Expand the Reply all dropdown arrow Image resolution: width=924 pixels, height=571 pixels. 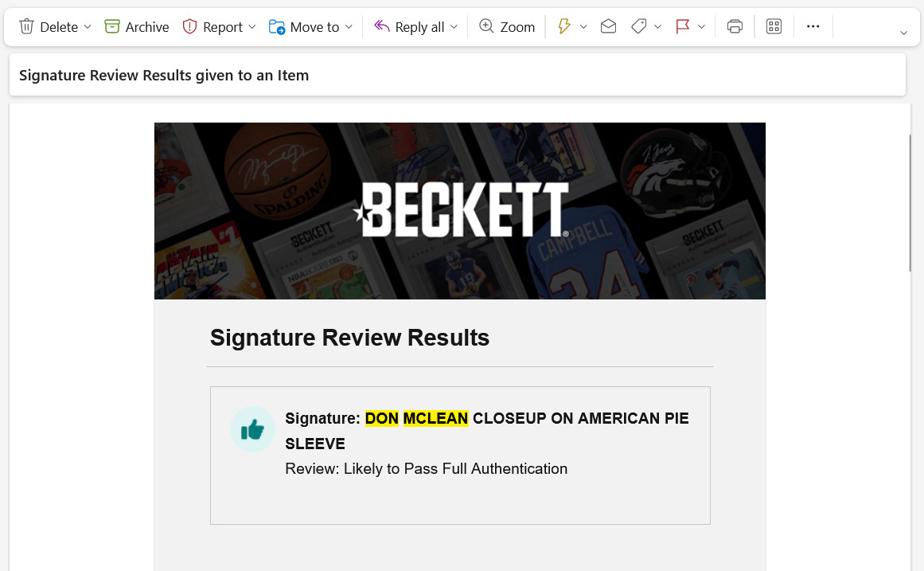coord(454,26)
